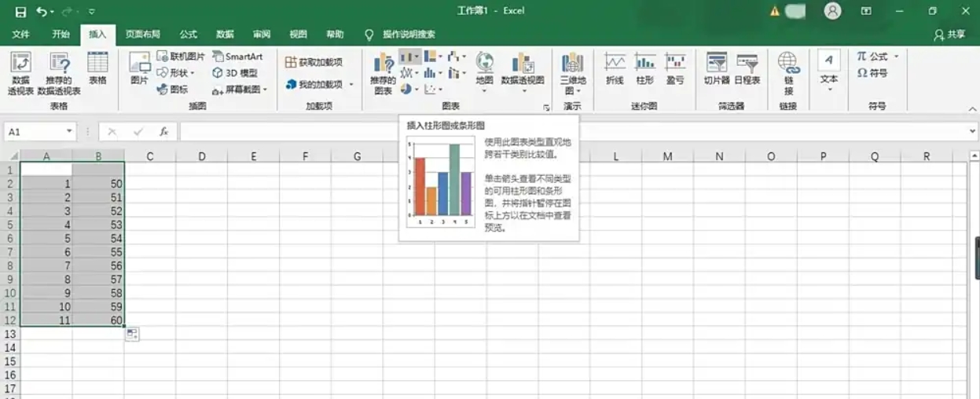Click the Select All corner button
The image size is (980, 399).
(10, 156)
